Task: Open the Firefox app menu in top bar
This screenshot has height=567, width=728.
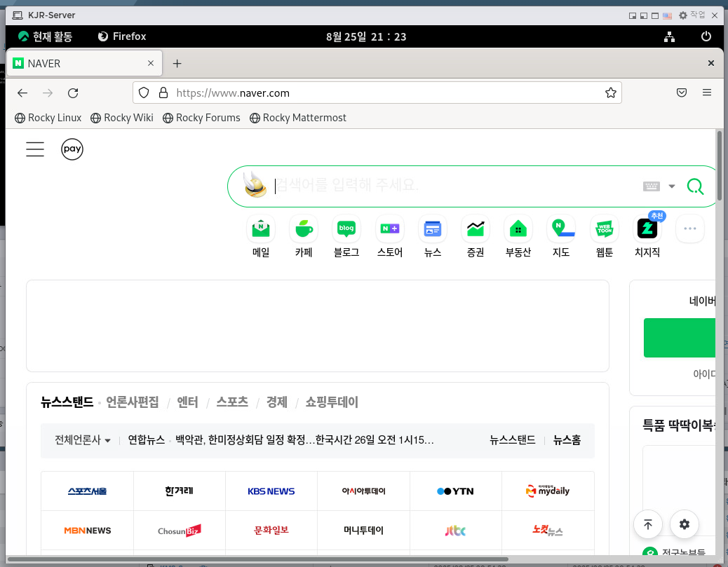Action: coord(122,36)
